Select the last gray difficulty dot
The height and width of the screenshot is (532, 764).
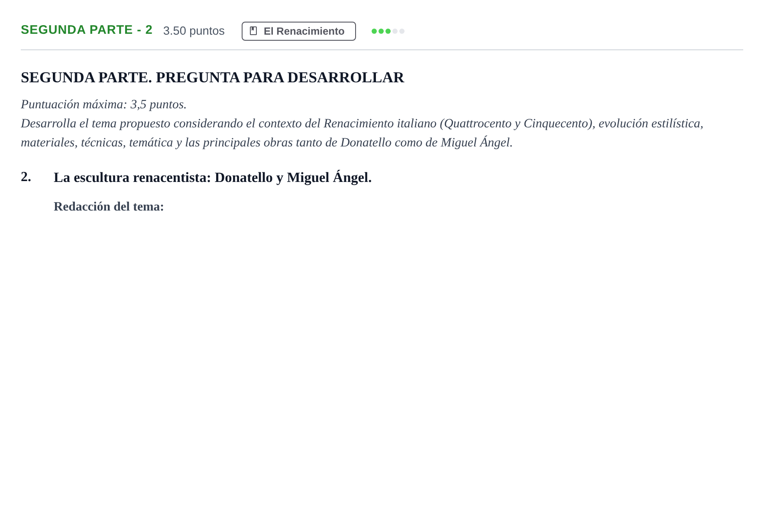coord(402,31)
